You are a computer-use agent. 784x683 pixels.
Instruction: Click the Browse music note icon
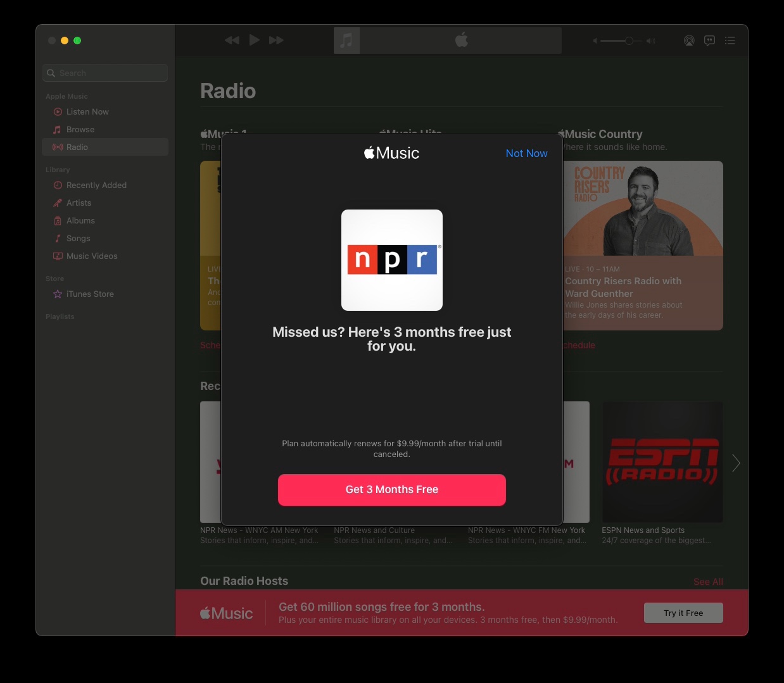58,130
